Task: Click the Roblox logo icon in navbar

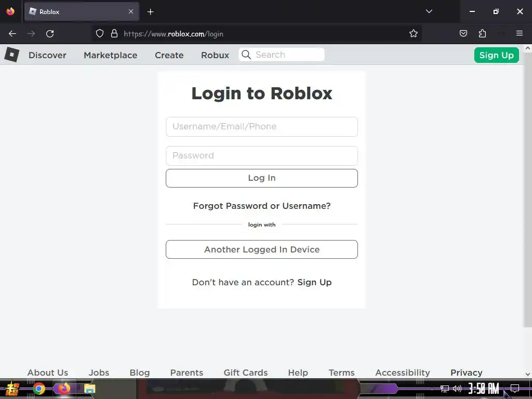Action: point(12,55)
